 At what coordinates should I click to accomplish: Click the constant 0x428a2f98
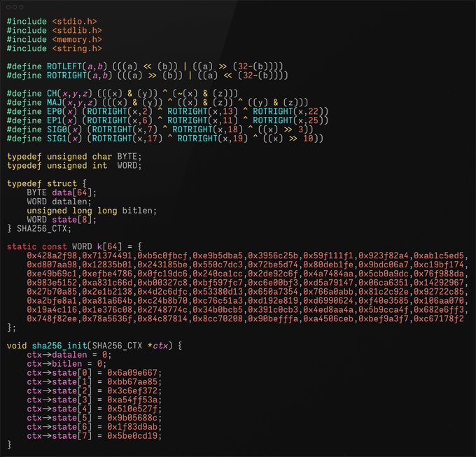(x=52, y=256)
